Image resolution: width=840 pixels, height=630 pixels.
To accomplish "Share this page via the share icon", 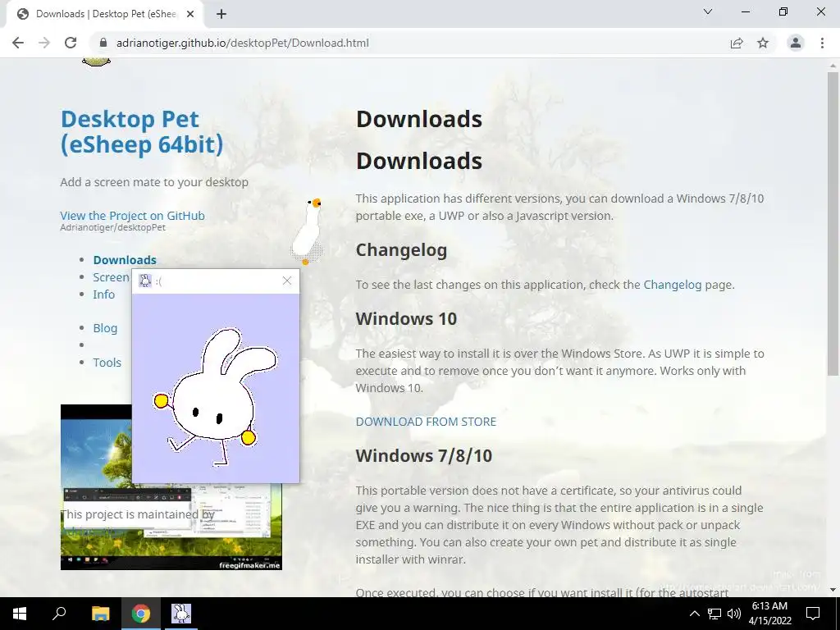I will pos(737,43).
